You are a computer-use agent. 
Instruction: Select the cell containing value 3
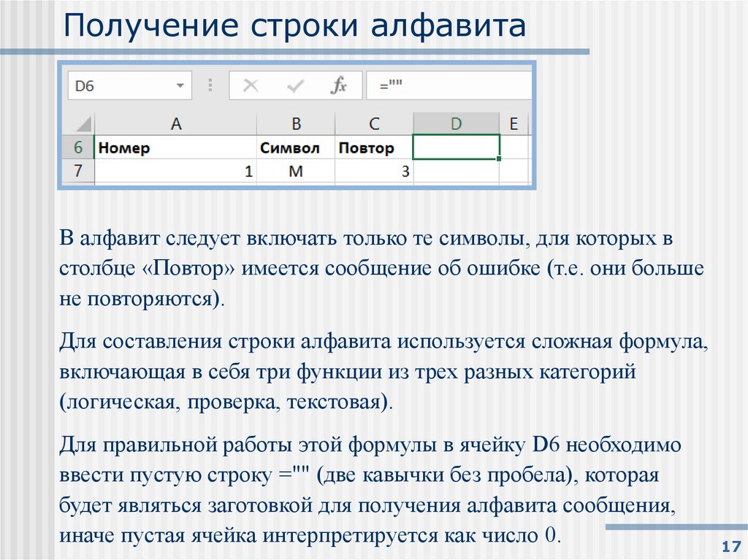click(x=374, y=170)
